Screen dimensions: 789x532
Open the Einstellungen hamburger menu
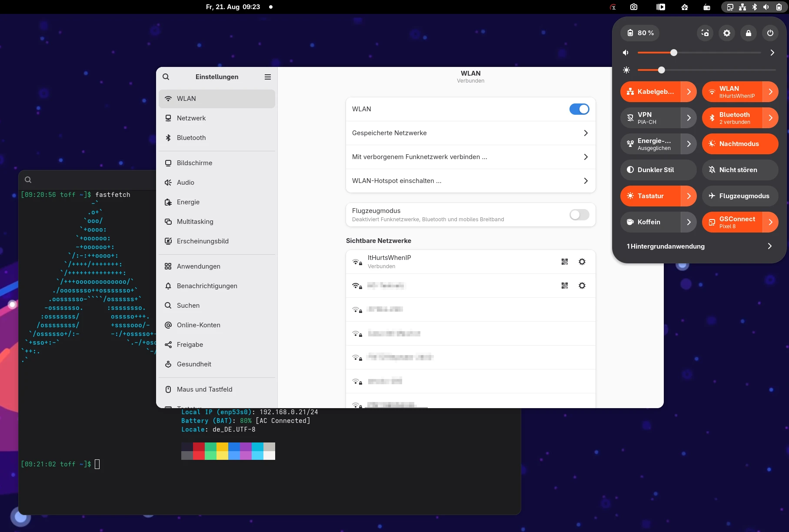[268, 77]
